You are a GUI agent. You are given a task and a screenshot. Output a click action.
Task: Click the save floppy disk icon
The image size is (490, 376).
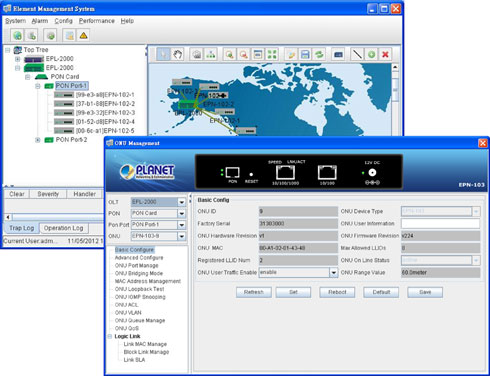[305, 54]
